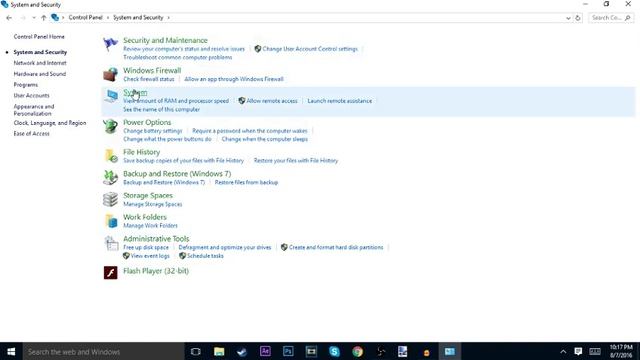
Task: Click the System computer icon
Action: coord(111,97)
